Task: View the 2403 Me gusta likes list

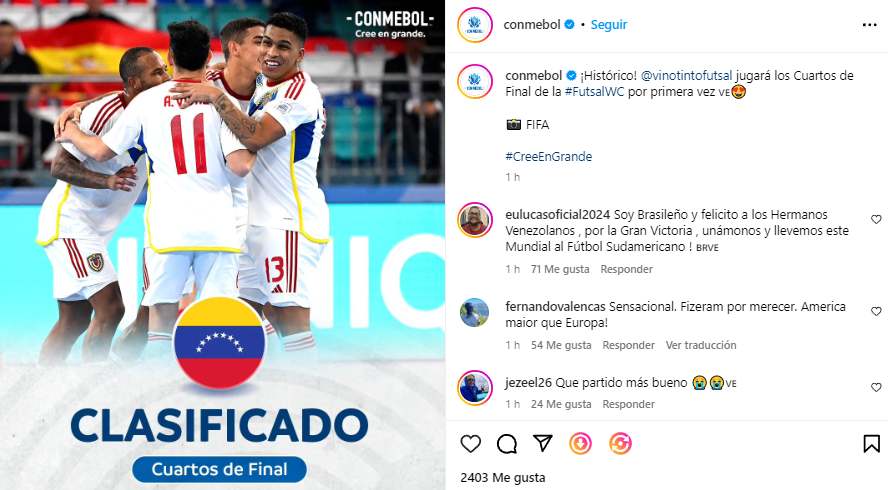Action: [503, 478]
